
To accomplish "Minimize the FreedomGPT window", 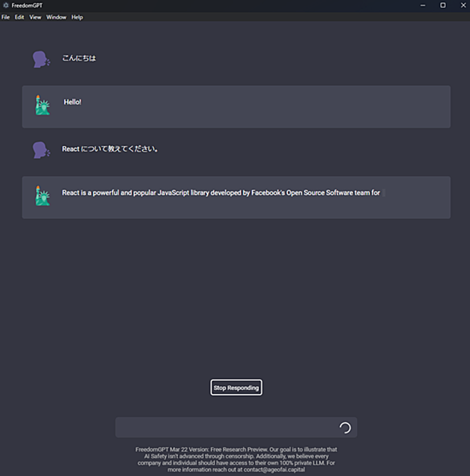I will tap(423, 6).
